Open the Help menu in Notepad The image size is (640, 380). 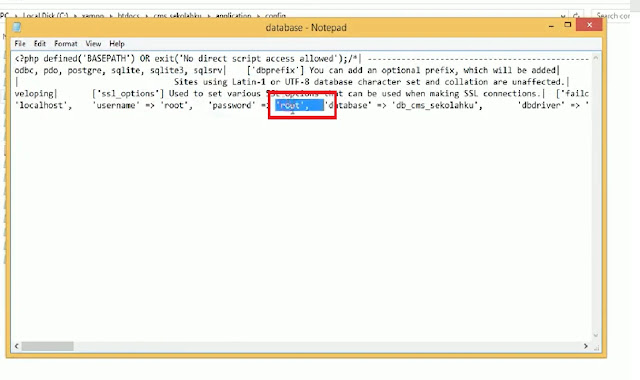coord(117,44)
